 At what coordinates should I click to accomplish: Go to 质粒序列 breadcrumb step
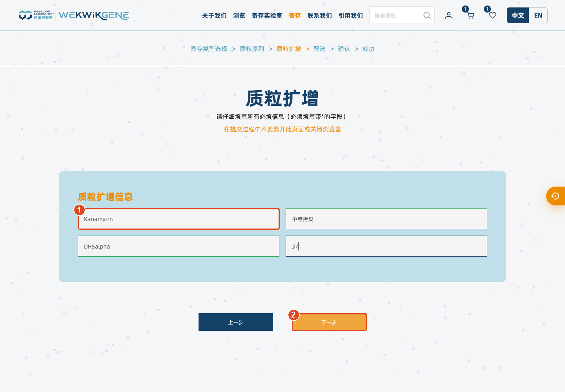(252, 49)
